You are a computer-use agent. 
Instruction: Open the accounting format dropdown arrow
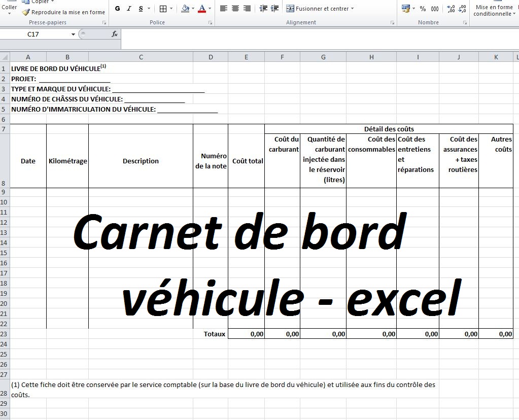tap(413, 9)
